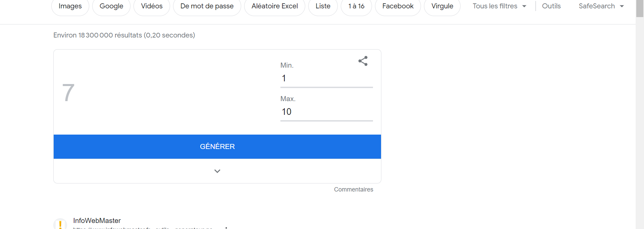Click the Commentaires link
Image resolution: width=644 pixels, height=229 pixels.
pyautogui.click(x=354, y=189)
